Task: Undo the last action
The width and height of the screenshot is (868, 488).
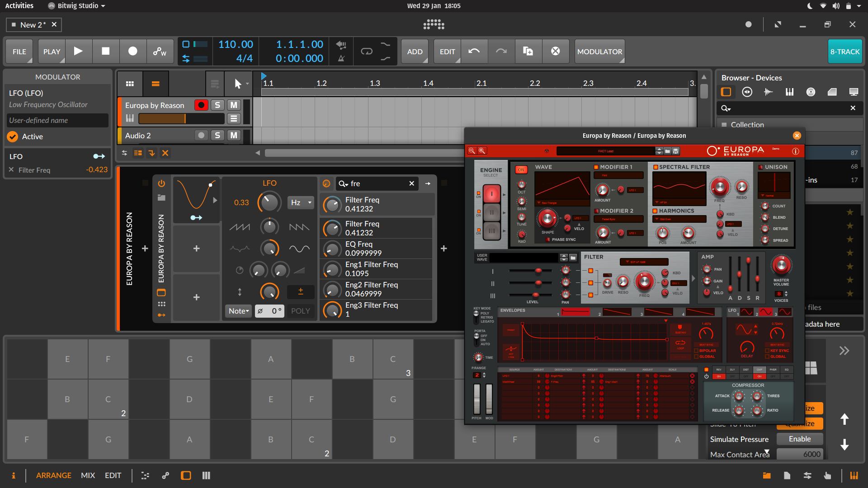Action: click(x=474, y=52)
